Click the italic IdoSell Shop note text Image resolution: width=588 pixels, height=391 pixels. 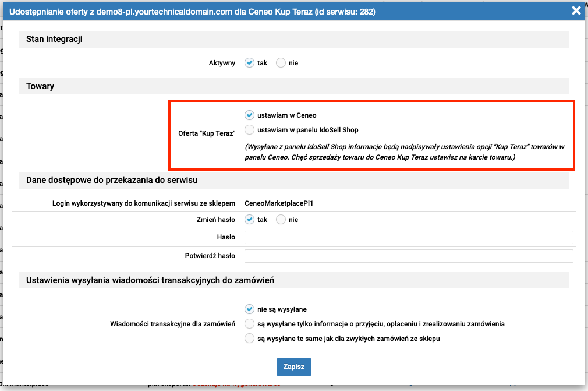click(405, 152)
